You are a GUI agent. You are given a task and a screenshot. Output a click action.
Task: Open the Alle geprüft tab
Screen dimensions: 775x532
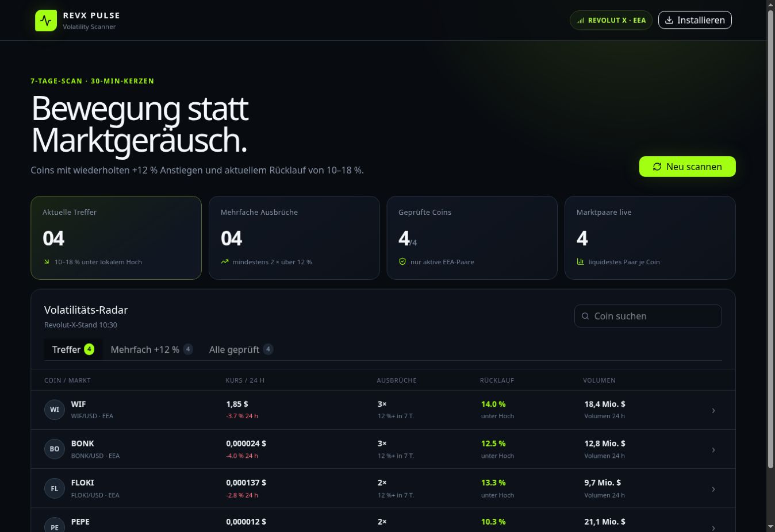pos(241,349)
